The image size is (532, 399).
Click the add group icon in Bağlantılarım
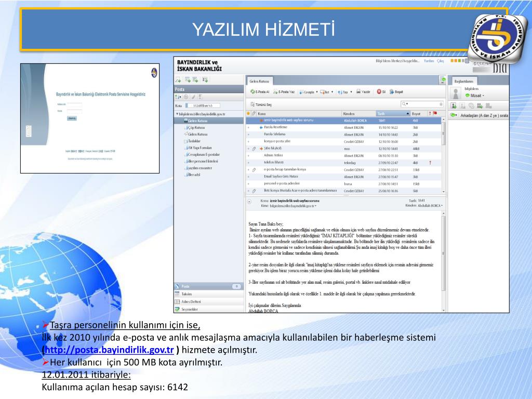(480, 106)
